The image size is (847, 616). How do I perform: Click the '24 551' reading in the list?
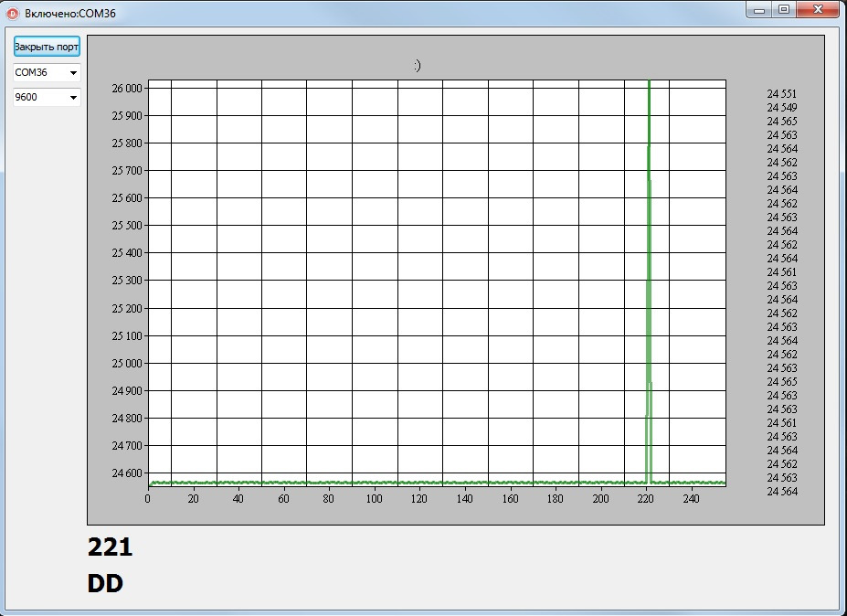pos(781,93)
